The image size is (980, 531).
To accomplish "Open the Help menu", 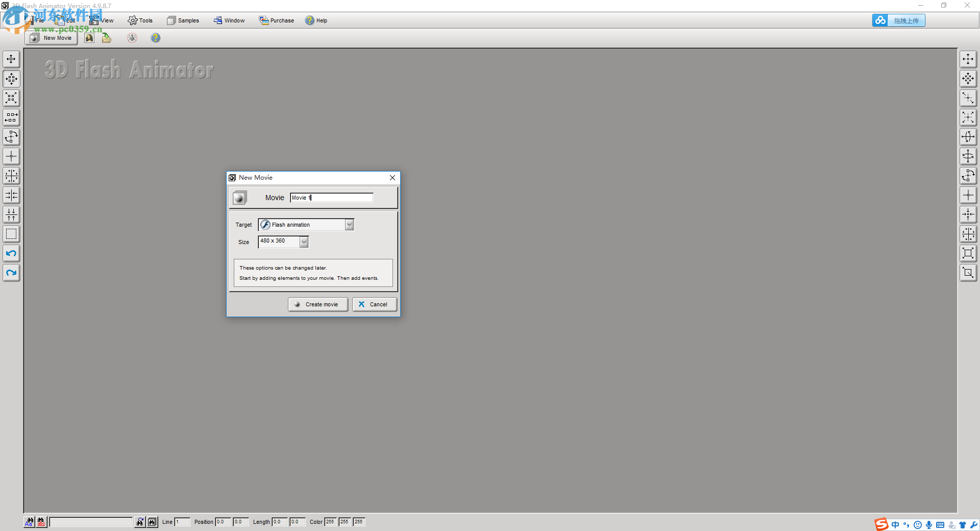I will (316, 20).
